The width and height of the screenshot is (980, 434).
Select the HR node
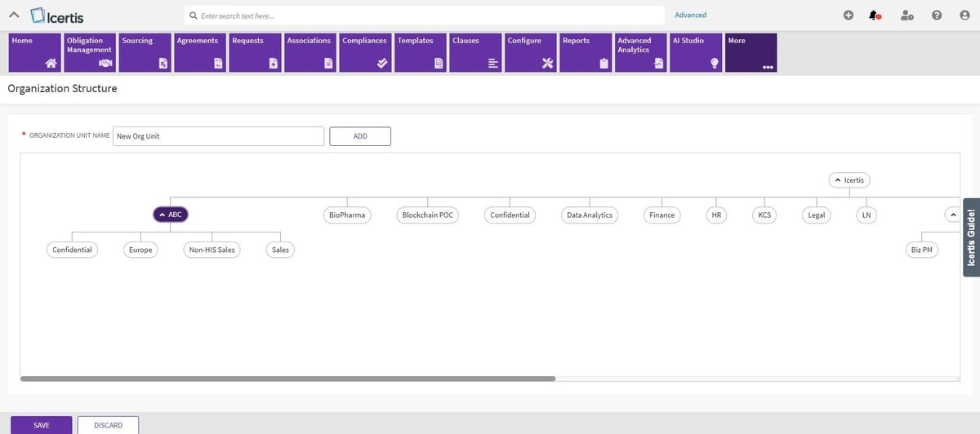pyautogui.click(x=716, y=215)
